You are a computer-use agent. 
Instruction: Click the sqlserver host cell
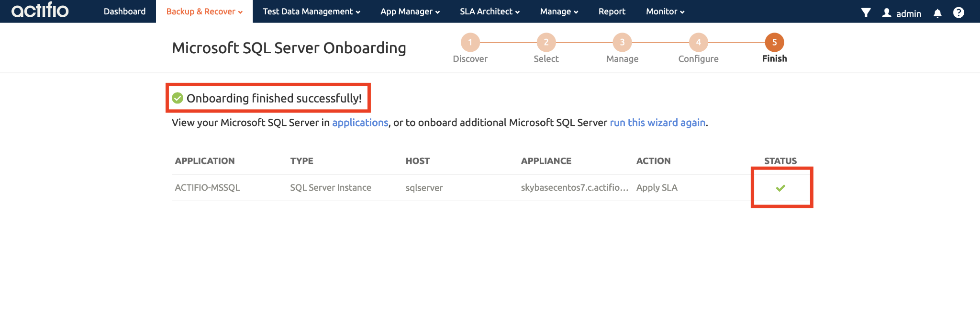424,188
